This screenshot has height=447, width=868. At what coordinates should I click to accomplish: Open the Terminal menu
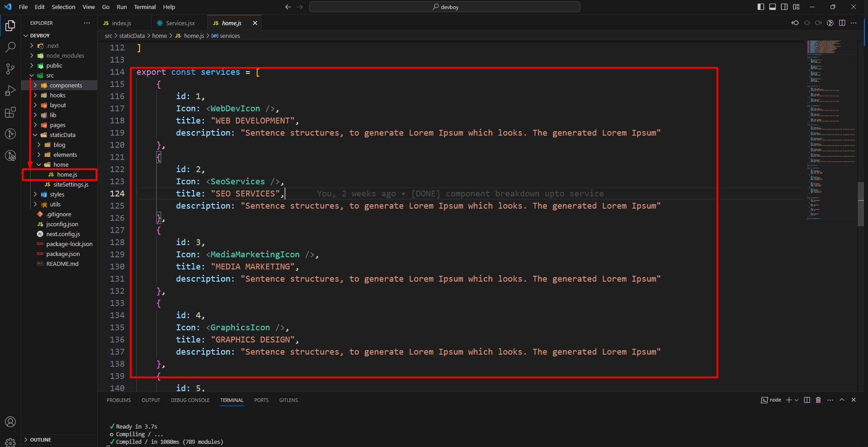tap(145, 7)
